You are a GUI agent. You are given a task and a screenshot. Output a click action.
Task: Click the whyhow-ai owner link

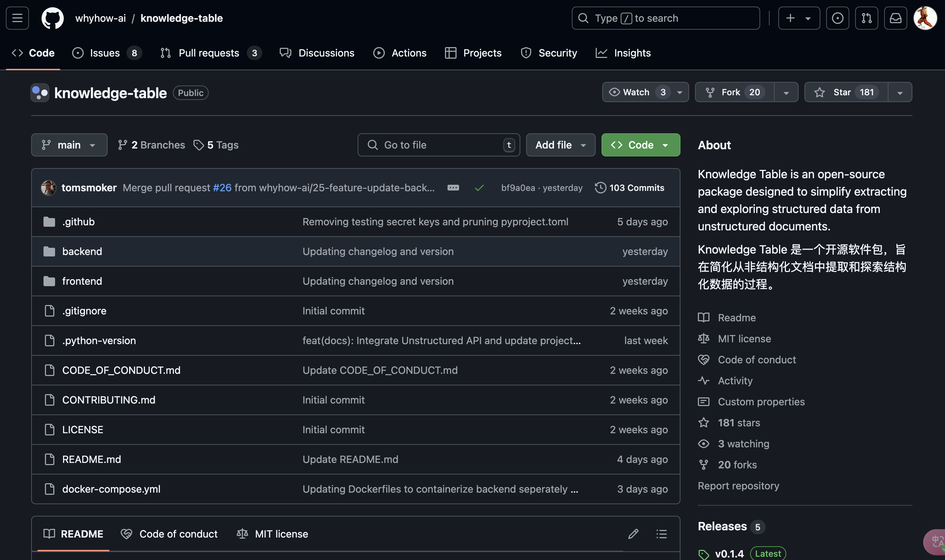[x=100, y=18]
